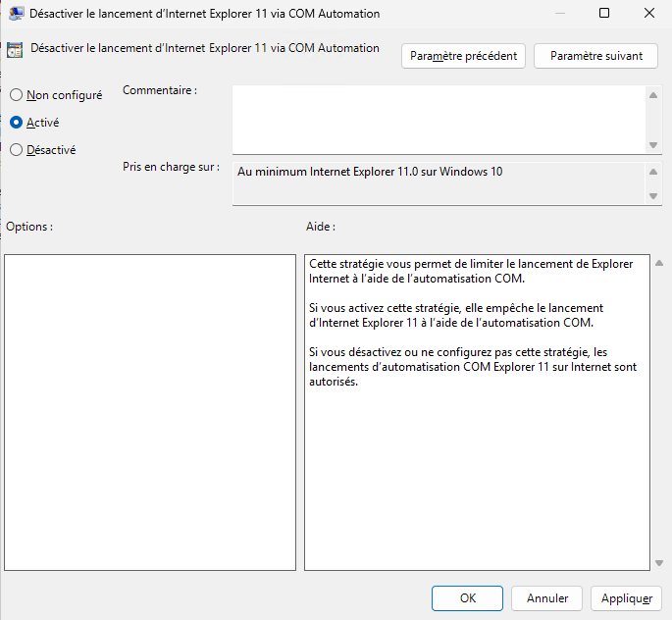This screenshot has height=620, width=672.
Task: Click the policy setting icon beside heading
Action: coord(15,50)
